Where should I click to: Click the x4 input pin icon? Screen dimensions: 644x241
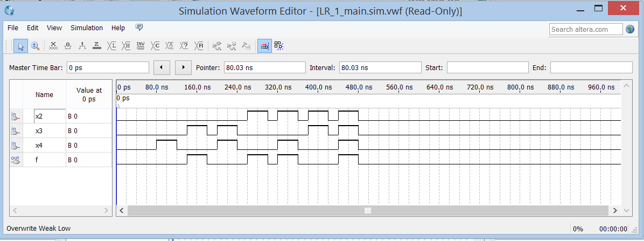(x=15, y=145)
